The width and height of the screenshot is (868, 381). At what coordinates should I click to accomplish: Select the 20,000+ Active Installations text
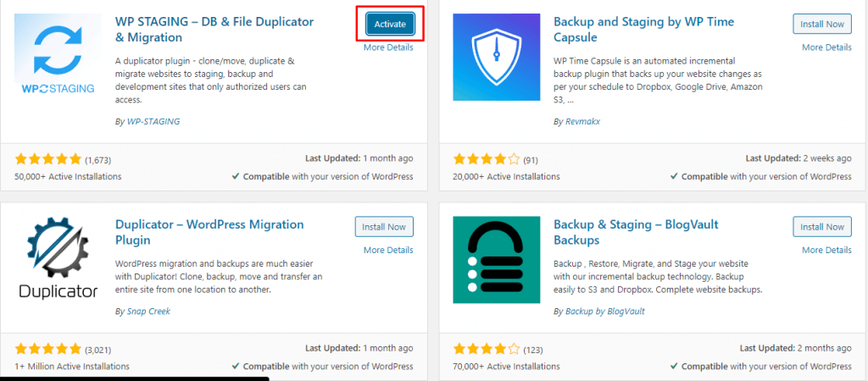coord(507,177)
